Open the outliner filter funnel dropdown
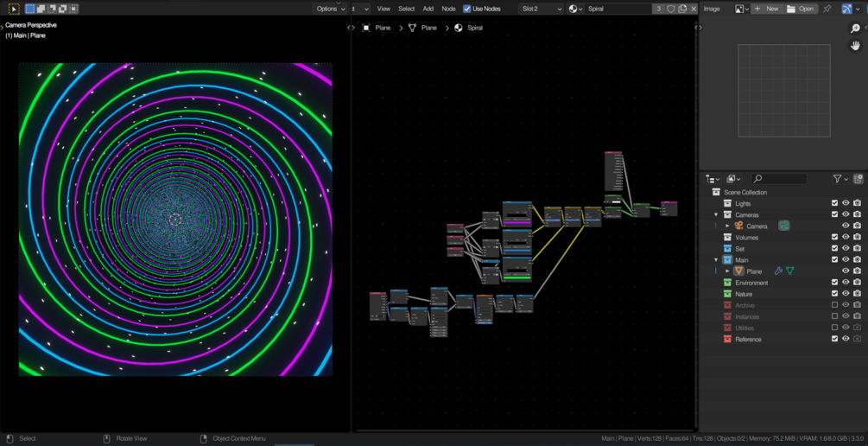 [840, 179]
